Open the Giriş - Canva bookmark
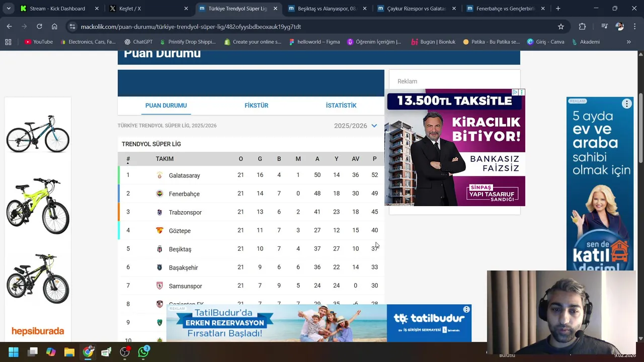The image size is (644, 362). [x=545, y=42]
